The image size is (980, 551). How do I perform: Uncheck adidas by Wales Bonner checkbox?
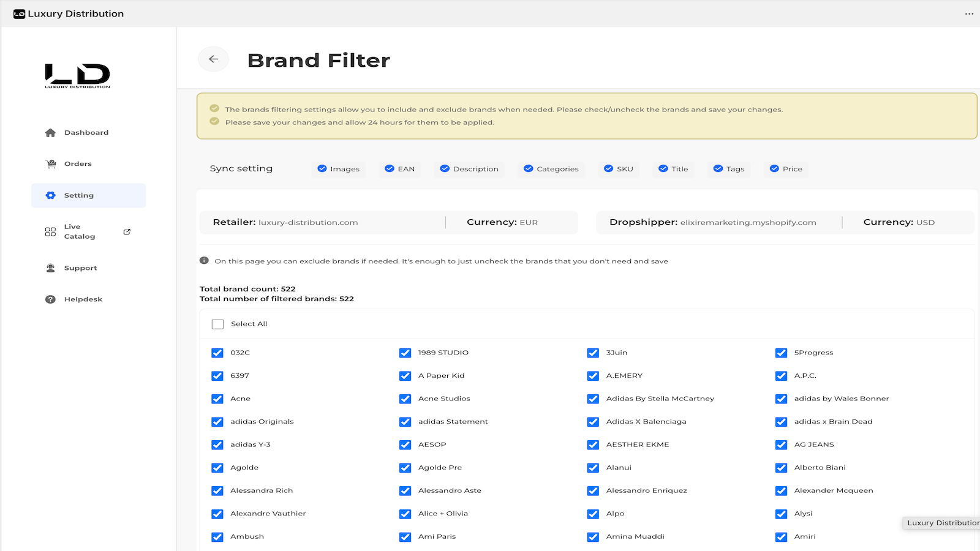(781, 399)
